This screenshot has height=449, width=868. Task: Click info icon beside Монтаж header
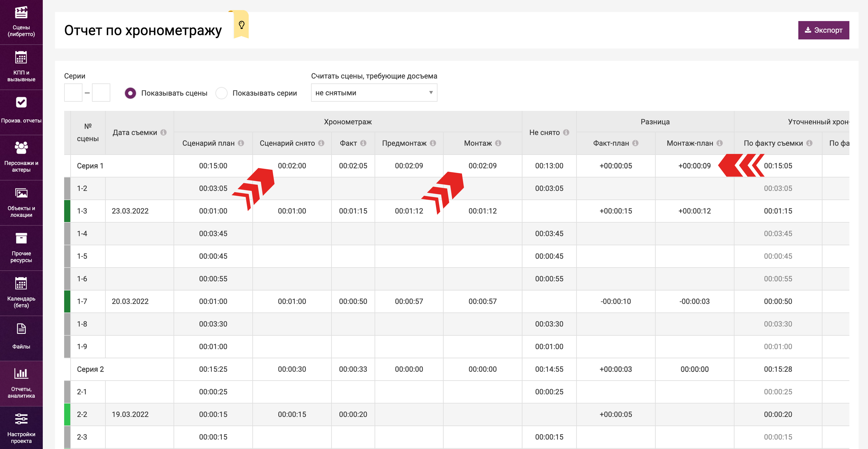[x=498, y=143]
